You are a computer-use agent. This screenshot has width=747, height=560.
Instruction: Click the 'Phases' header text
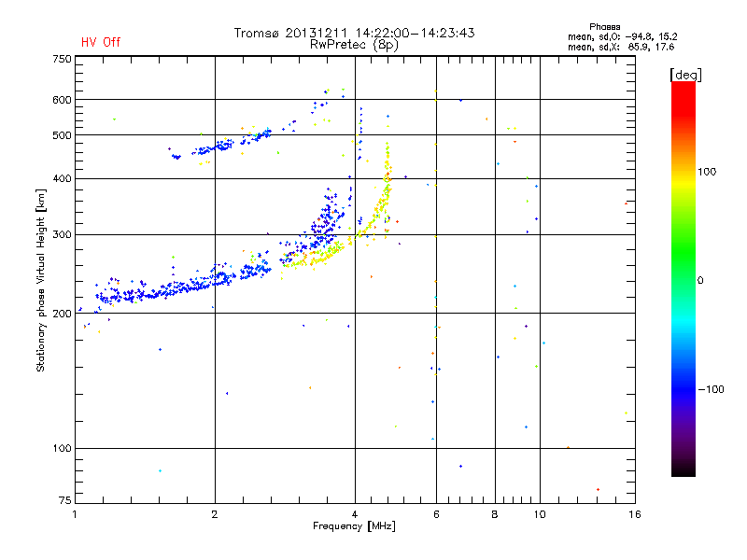coord(604,27)
